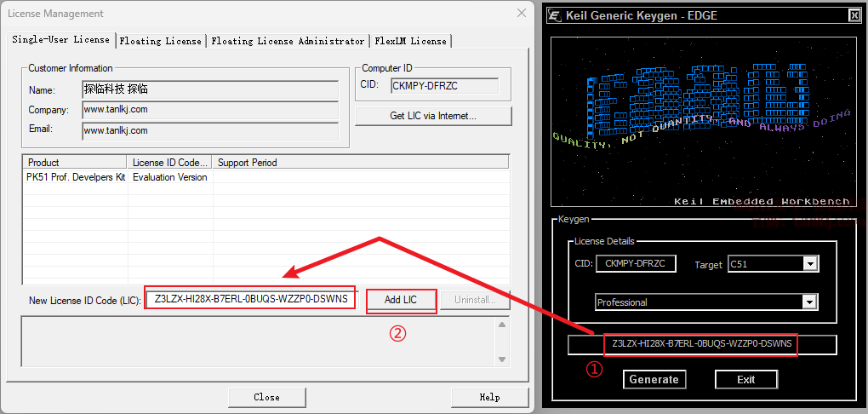Click the Email field

click(210, 131)
